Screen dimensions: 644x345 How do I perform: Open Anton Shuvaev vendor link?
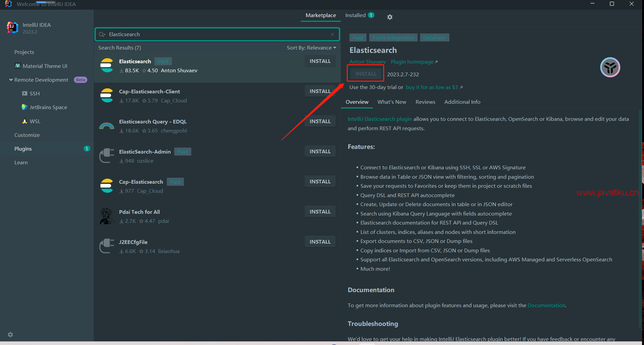coord(367,62)
